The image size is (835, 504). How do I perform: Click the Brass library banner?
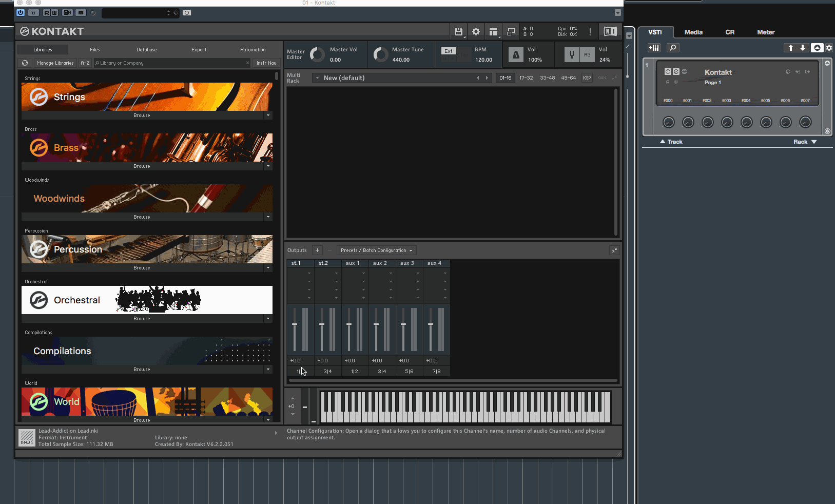tap(147, 148)
